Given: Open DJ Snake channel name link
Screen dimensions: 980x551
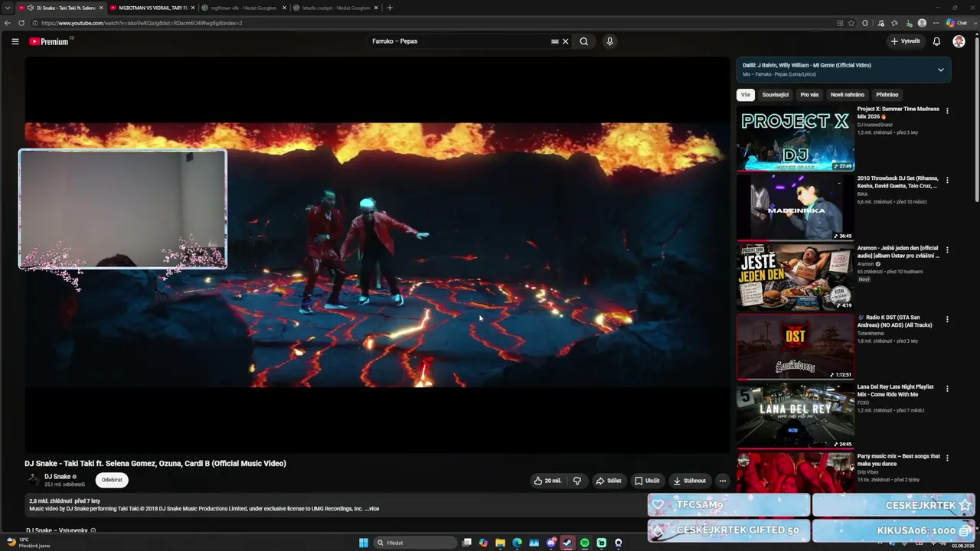Looking at the screenshot, I should coord(57,477).
